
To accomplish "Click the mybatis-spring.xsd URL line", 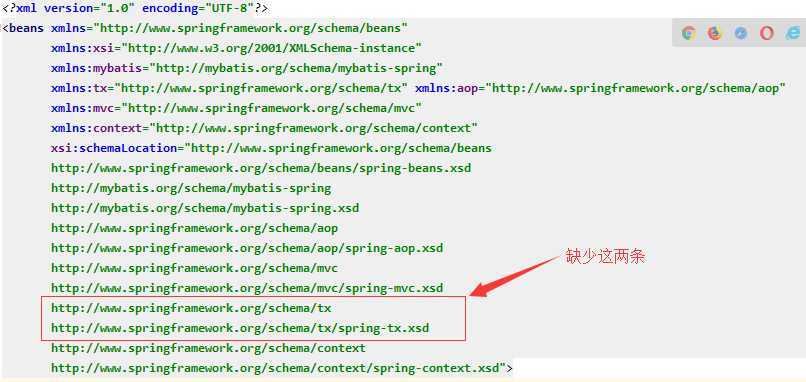I will (x=205, y=209).
